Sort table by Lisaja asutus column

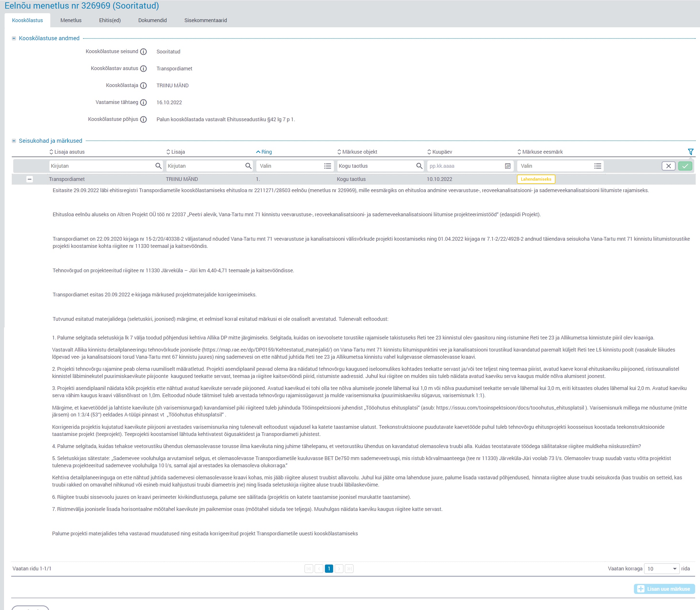(x=67, y=152)
